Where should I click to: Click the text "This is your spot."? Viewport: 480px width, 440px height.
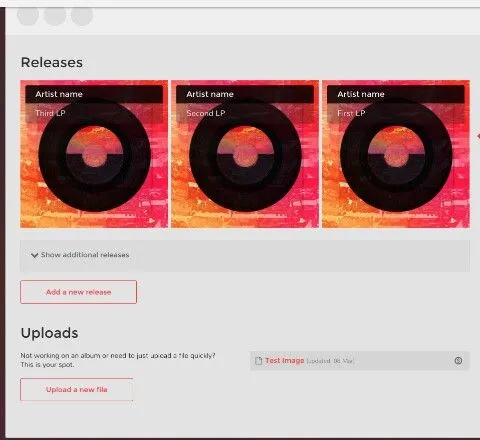pos(47,365)
